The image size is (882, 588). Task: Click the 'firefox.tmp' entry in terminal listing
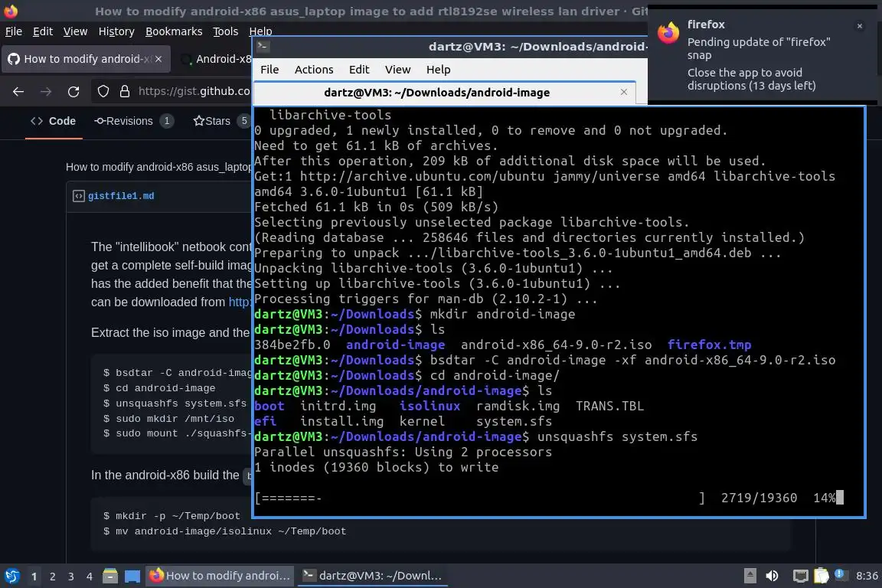tap(709, 345)
